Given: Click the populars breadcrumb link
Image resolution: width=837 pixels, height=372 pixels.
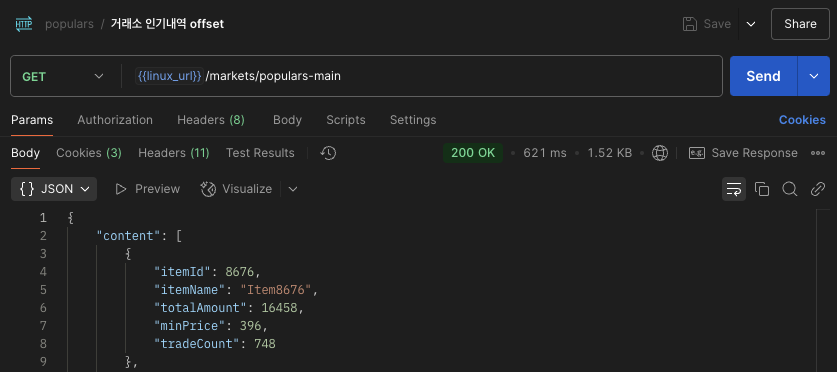Looking at the screenshot, I should tap(69, 24).
